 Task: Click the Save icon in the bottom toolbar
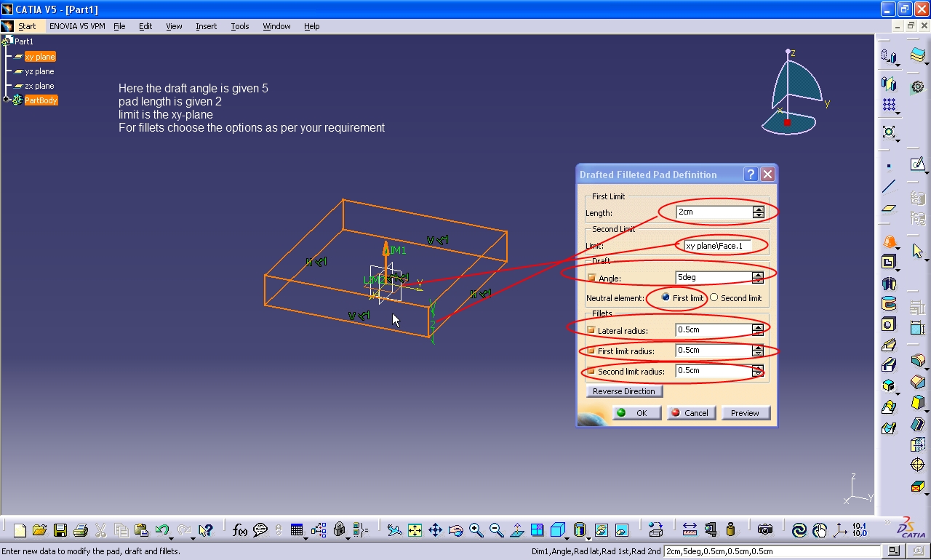pos(60,530)
